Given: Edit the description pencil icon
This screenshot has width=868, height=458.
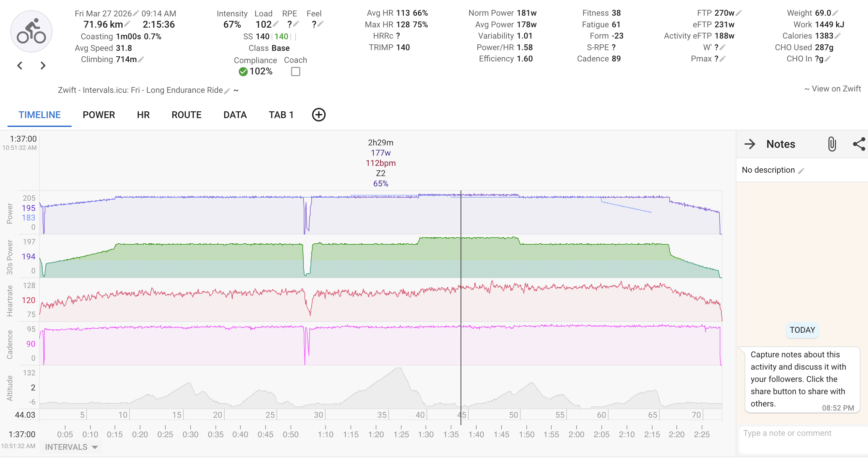Looking at the screenshot, I should (x=801, y=171).
